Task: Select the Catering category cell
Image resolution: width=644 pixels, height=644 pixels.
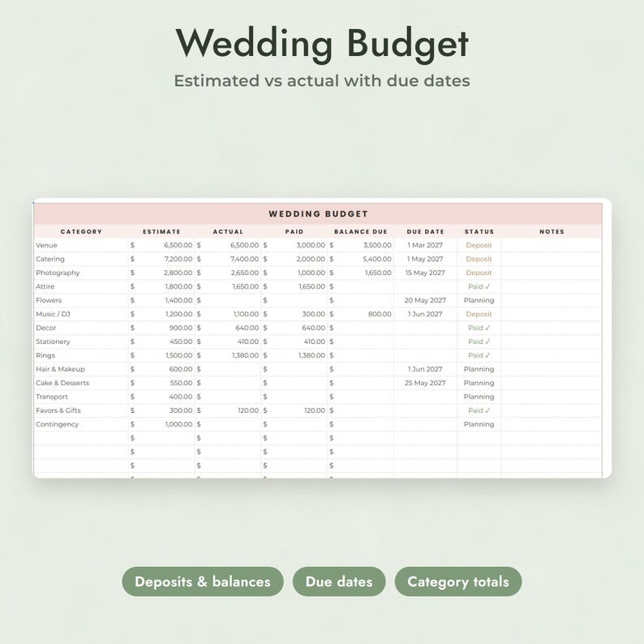Action: [x=81, y=260]
